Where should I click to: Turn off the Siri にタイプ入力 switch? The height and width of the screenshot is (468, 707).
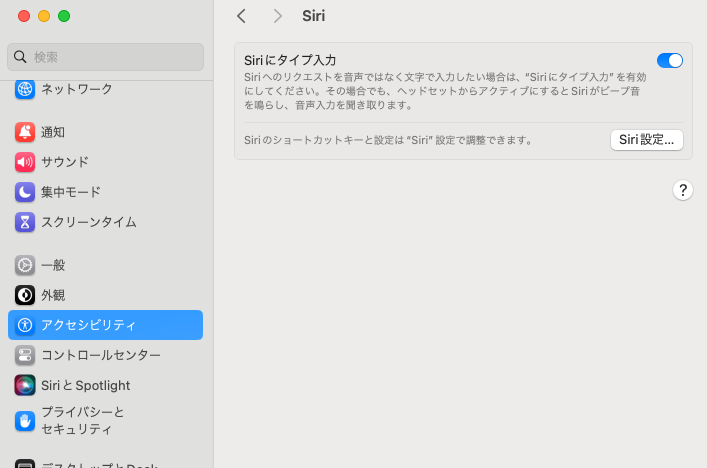coord(670,60)
